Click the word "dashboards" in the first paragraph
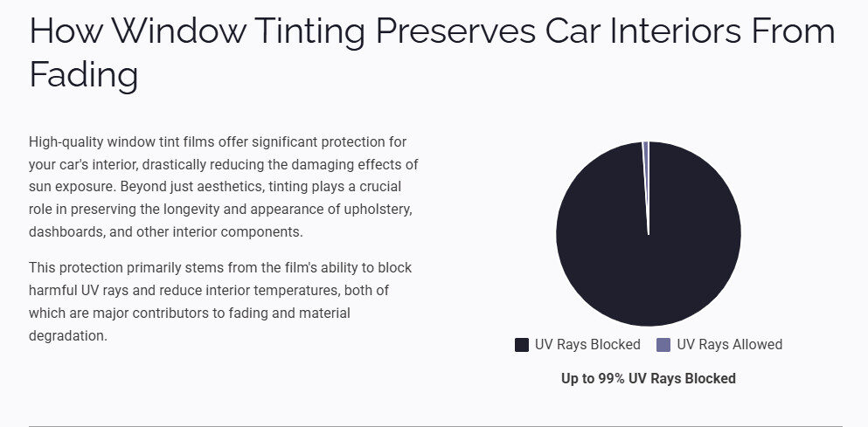Screen dimensions: 868x427 [x=67, y=233]
